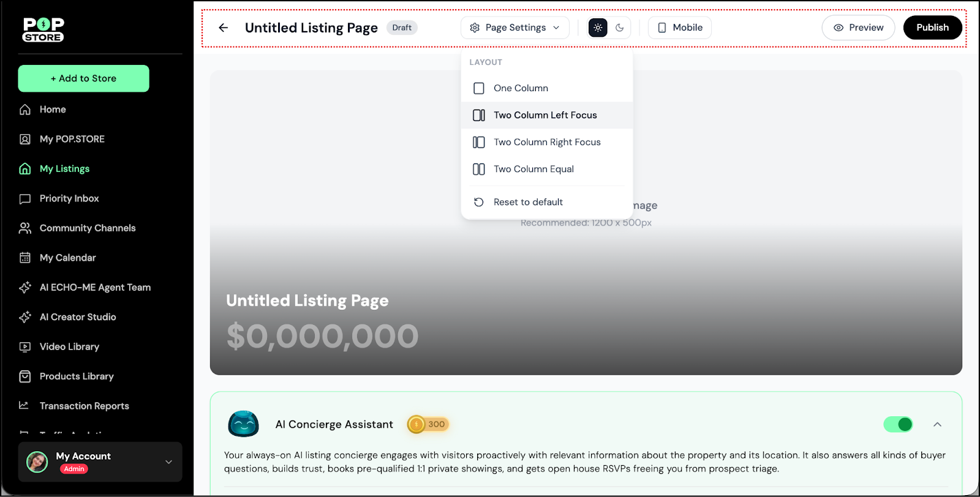This screenshot has width=980, height=497.
Task: Open Video Library in the sidebar
Action: (69, 347)
